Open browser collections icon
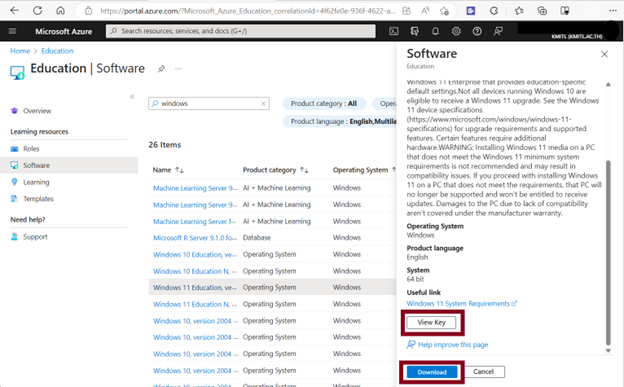The width and height of the screenshot is (624, 387). click(x=542, y=11)
